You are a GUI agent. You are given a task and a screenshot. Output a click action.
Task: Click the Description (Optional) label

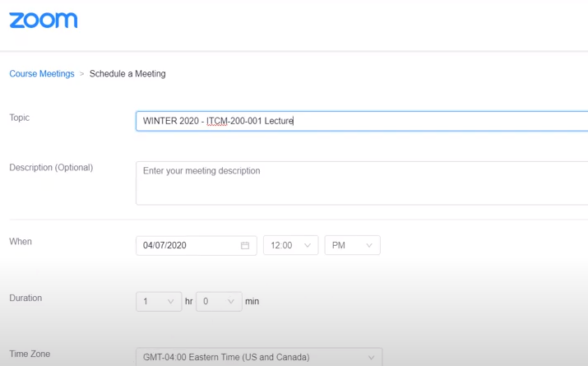click(51, 168)
